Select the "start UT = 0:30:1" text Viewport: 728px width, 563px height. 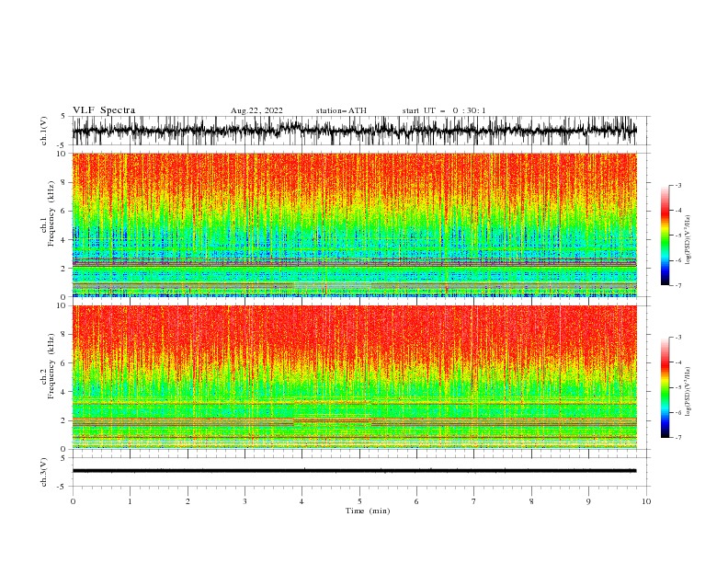444,110
